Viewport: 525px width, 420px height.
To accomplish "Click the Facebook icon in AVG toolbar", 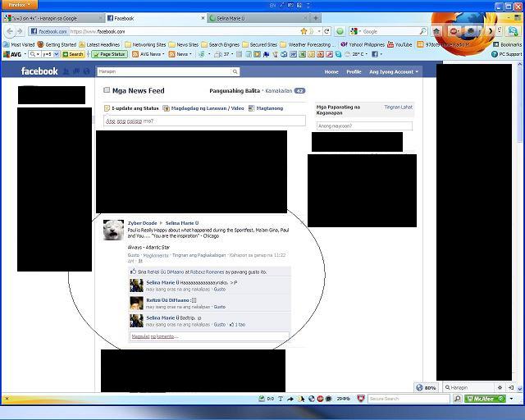I will click(375, 54).
